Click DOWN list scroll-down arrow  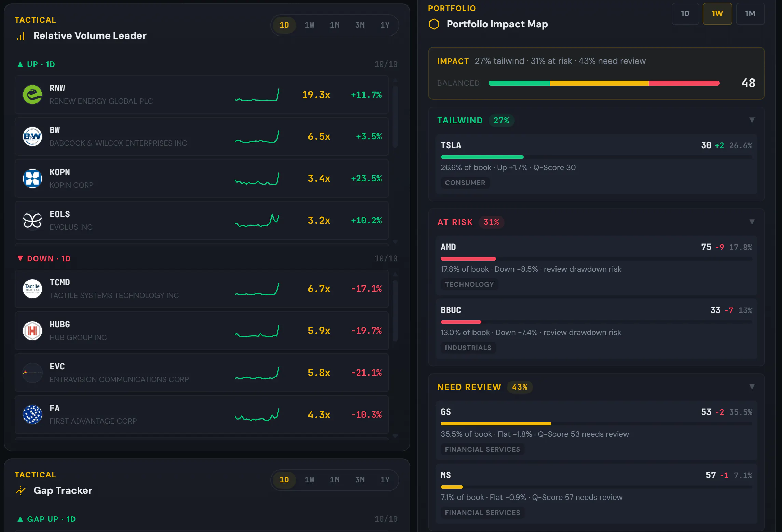click(x=395, y=436)
